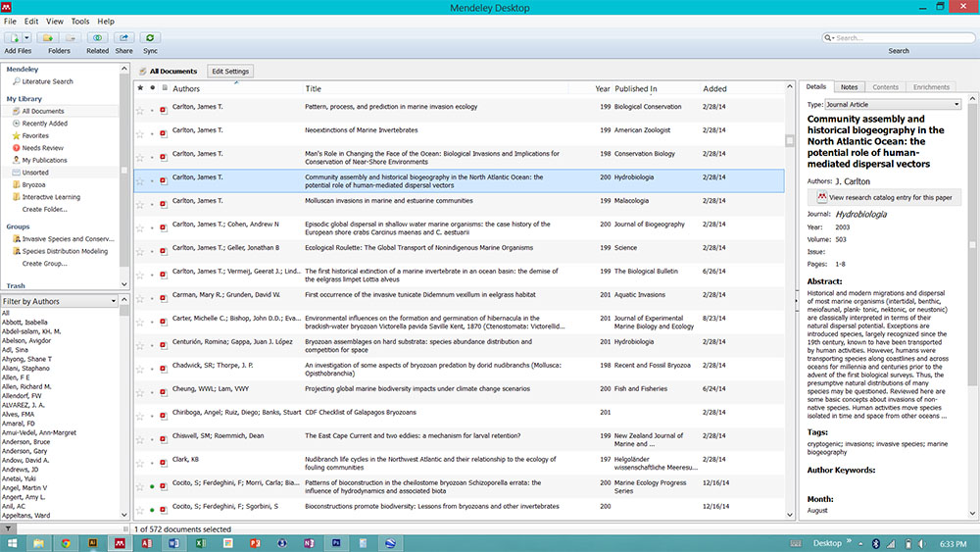Toggle favorite star for Molluscan invasions row
980x552 pixels.
pos(140,204)
